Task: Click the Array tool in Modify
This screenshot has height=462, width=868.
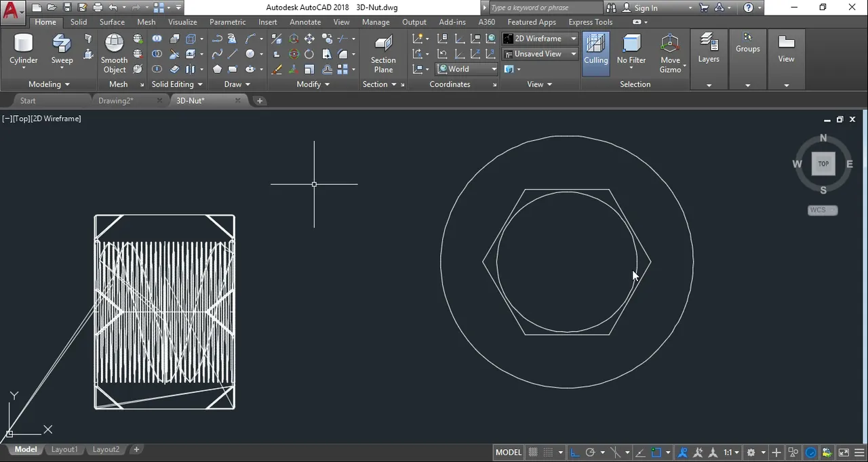Action: tap(342, 69)
